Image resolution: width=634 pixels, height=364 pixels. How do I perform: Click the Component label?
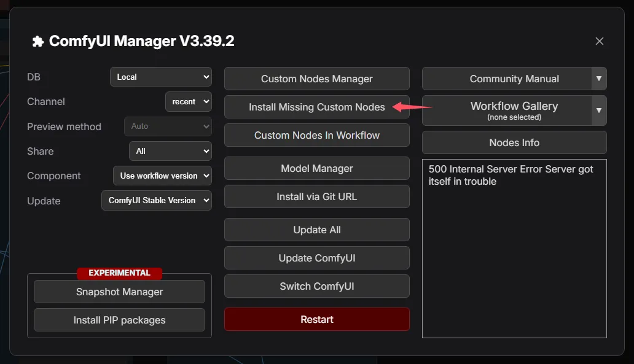[x=54, y=176]
